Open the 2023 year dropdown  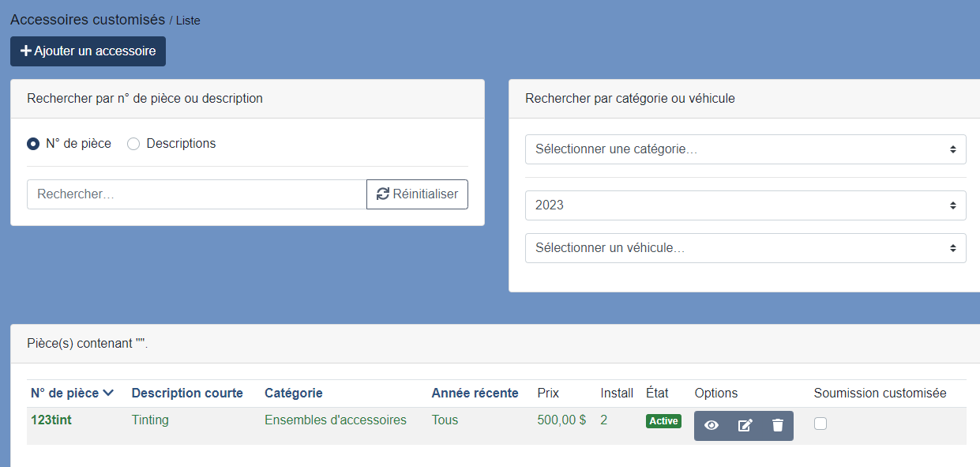tap(745, 205)
